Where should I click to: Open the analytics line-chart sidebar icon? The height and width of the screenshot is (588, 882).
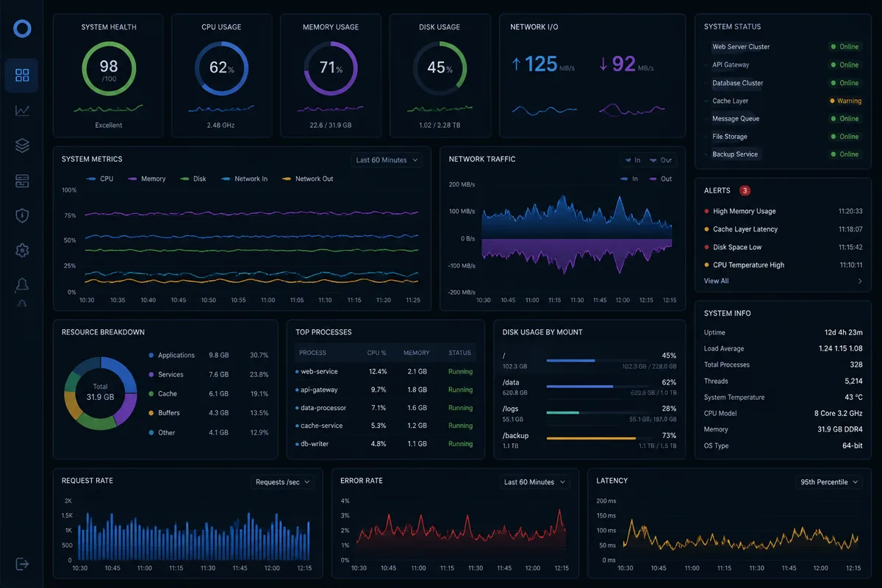(x=22, y=110)
